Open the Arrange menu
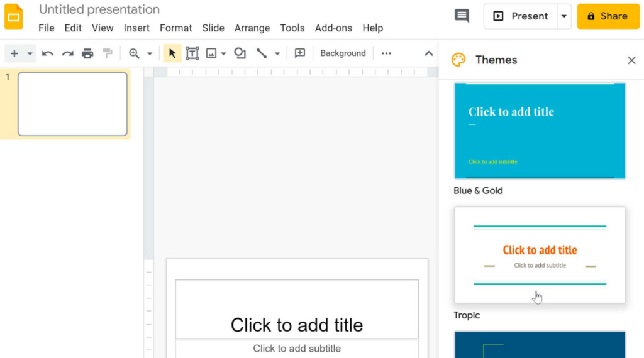Image resolution: width=644 pixels, height=358 pixels. tap(252, 28)
